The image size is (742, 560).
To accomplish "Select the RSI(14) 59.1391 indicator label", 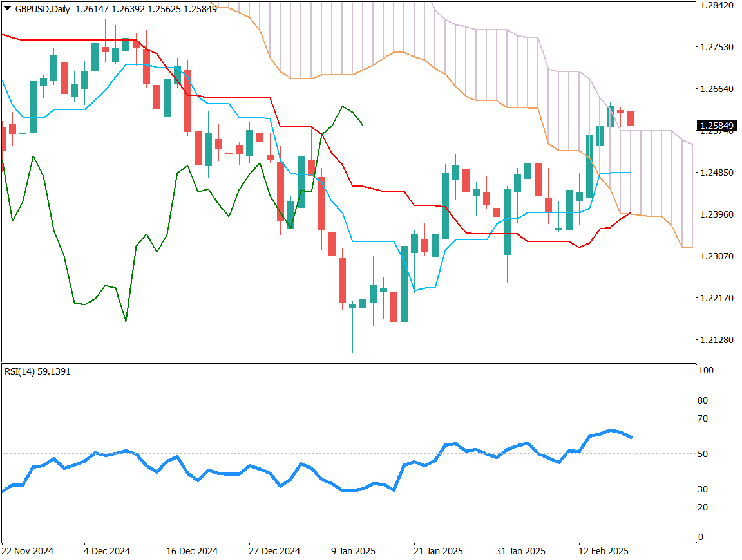I will 37,371.
